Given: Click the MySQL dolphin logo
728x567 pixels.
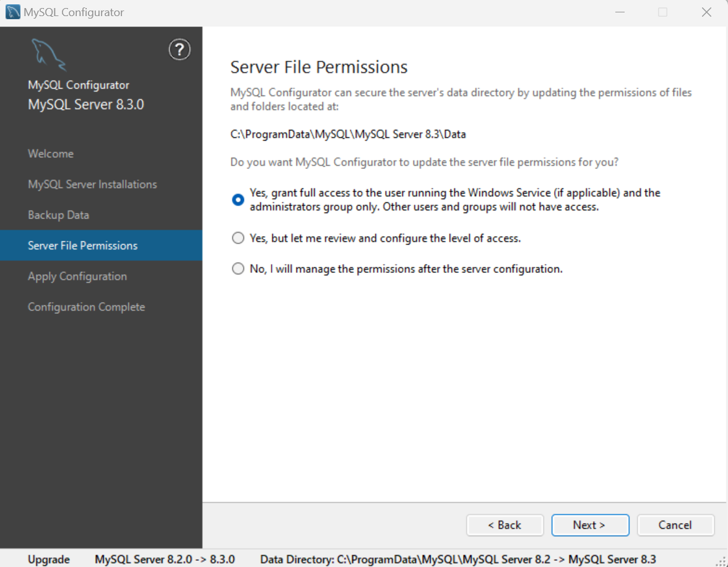Looking at the screenshot, I should click(x=48, y=54).
